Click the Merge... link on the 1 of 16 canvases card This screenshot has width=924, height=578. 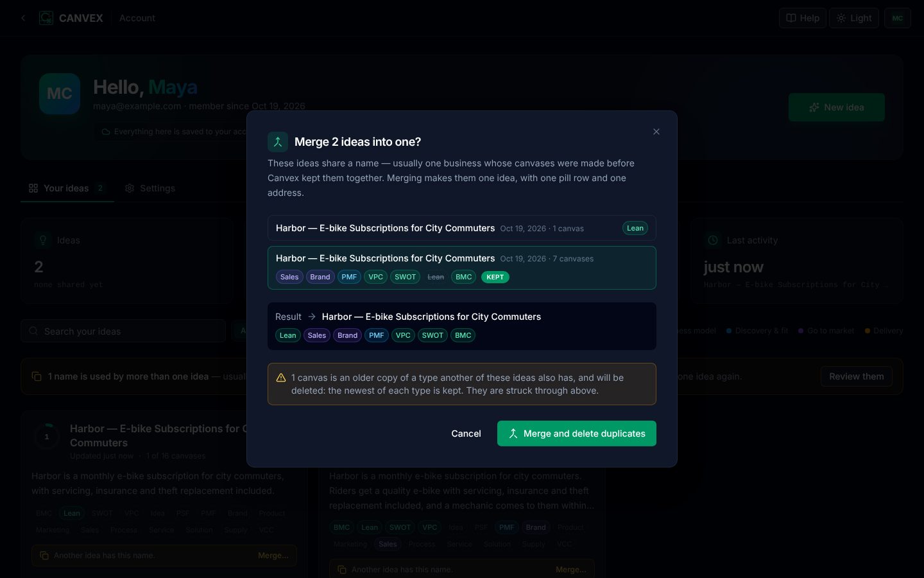pos(273,556)
